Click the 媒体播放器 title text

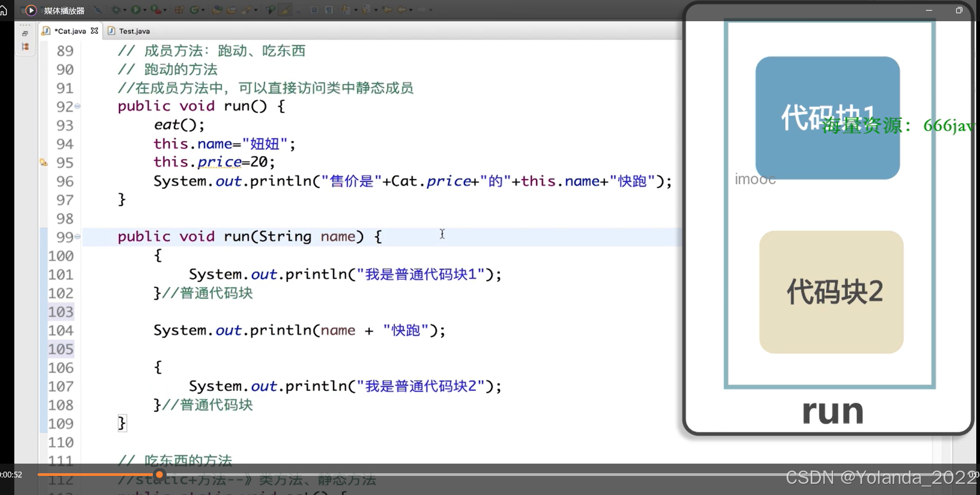64,11
